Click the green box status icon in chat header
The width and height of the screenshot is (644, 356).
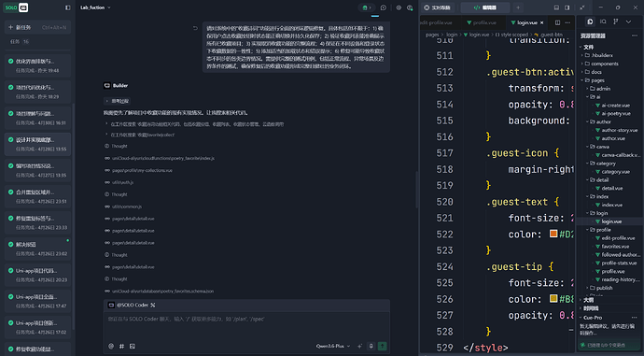tap(366, 7)
